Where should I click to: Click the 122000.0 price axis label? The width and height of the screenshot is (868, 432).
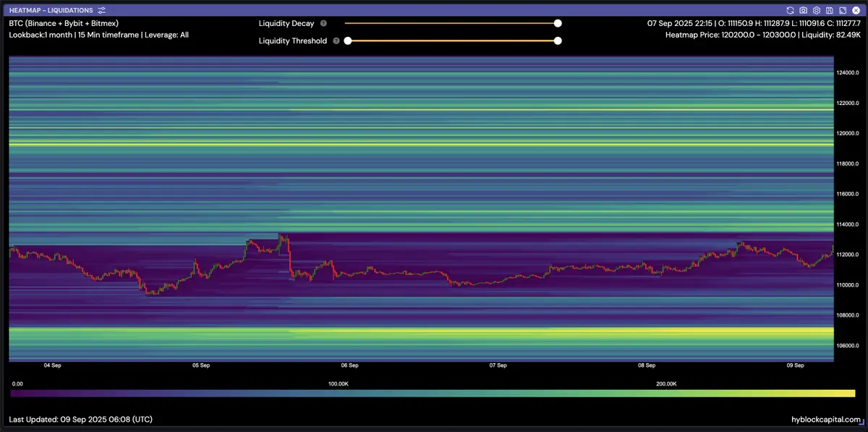click(x=848, y=103)
